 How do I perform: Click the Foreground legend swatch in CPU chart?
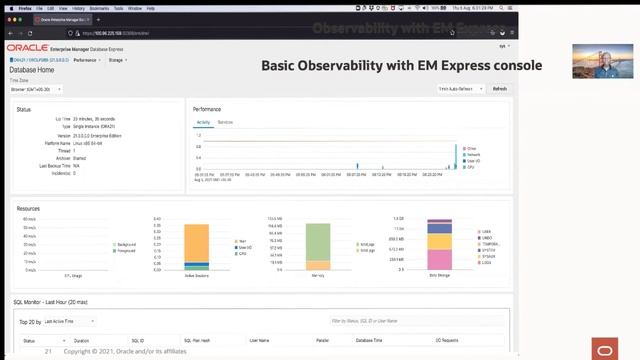(114, 251)
